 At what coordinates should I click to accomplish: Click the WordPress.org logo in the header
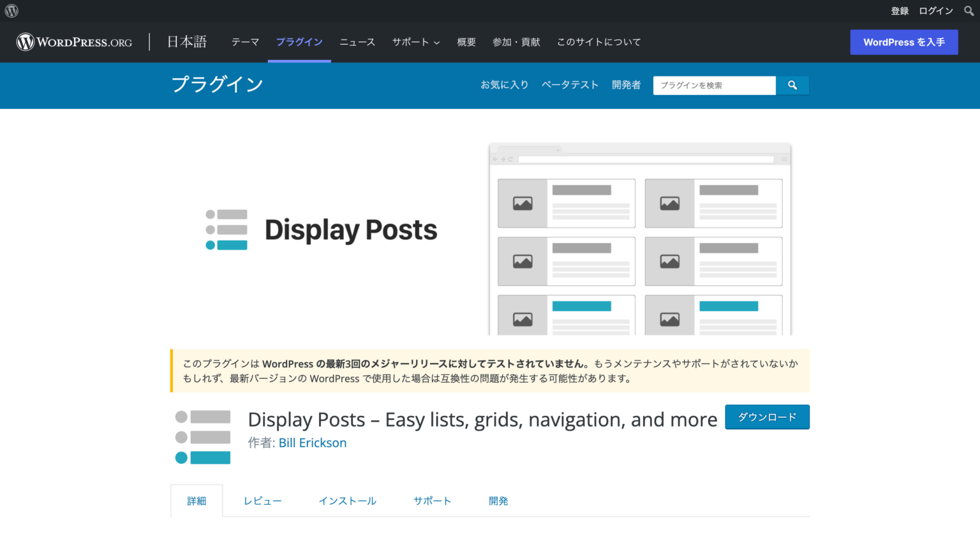pos(73,42)
